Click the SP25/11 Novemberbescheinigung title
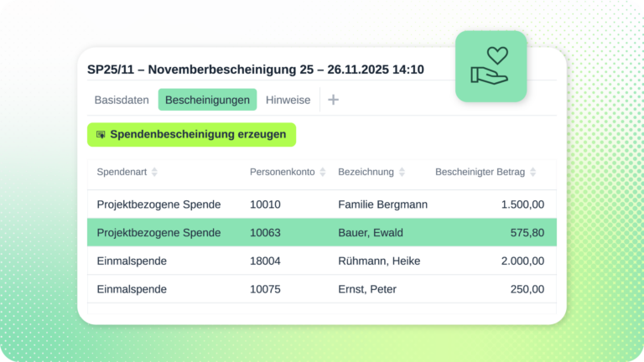 (x=256, y=70)
